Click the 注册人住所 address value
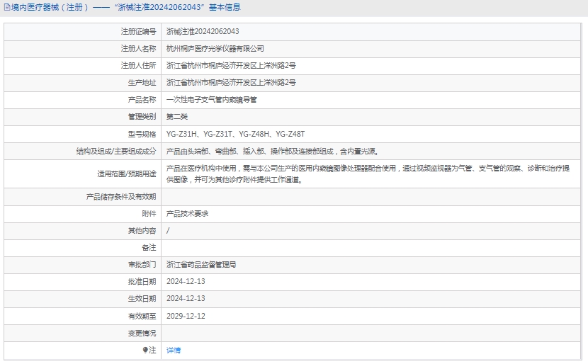Viewport: 588px width, 364px height. 231,66
